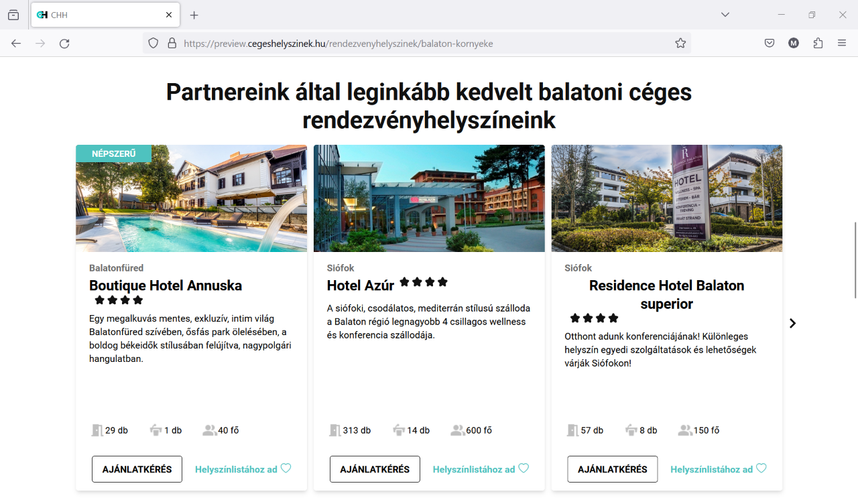858x504 pixels.
Task: Click the Boutique Hotel Annuska description paragraph
Action: [x=190, y=338]
